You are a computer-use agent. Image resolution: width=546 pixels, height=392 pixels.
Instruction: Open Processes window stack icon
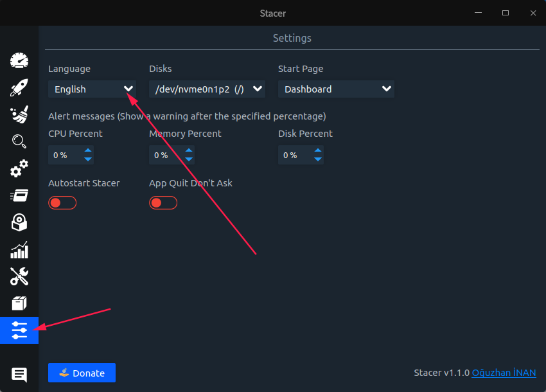tap(19, 195)
